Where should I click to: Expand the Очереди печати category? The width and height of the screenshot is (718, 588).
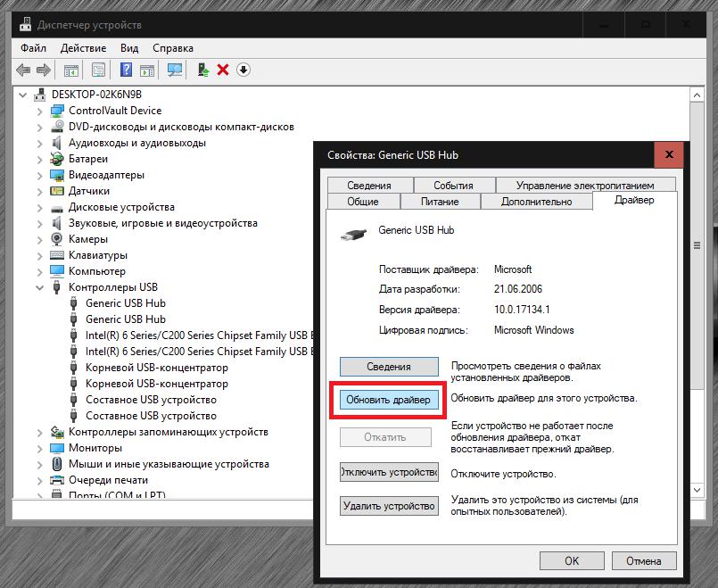pyautogui.click(x=40, y=480)
